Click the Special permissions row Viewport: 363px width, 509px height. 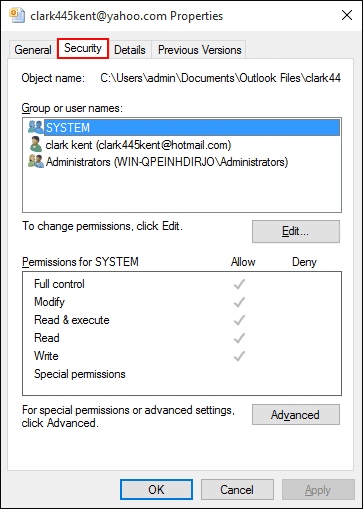coord(182,374)
